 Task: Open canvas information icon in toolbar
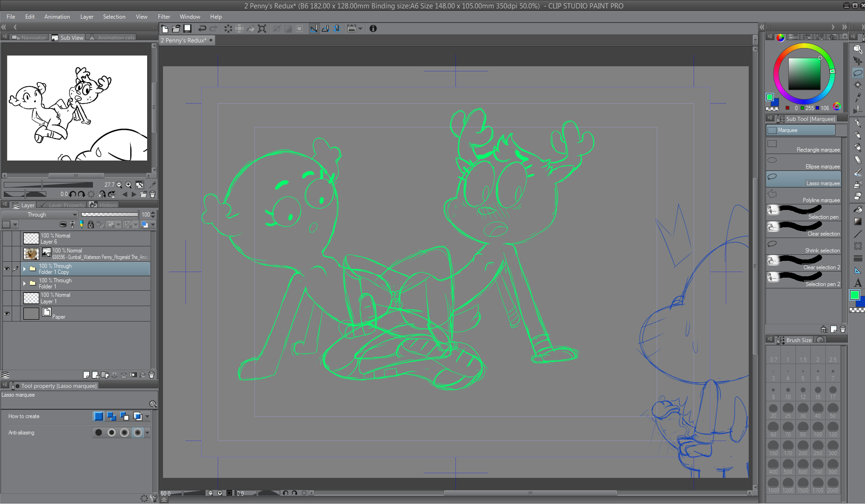[373, 28]
